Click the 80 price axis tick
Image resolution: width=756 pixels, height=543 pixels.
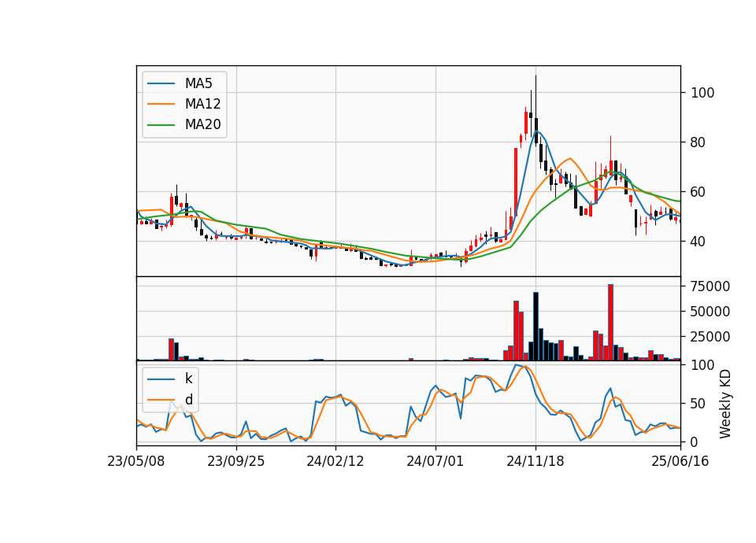(699, 142)
